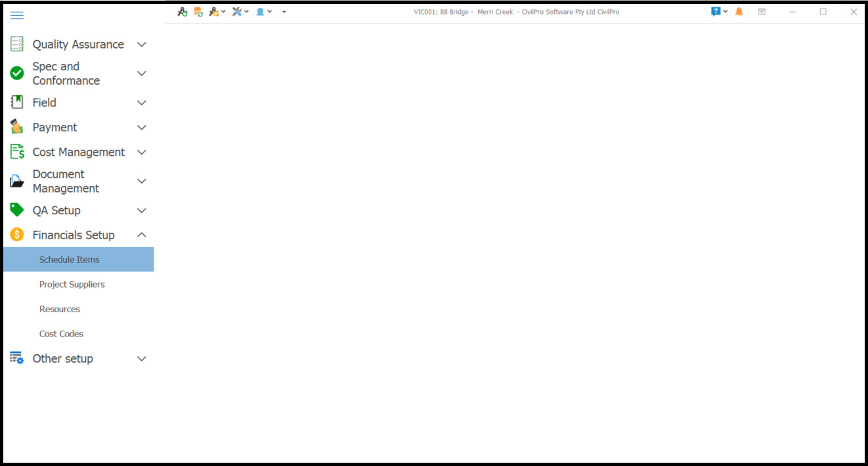
Task: Expand the Cost Management chevron
Action: click(x=141, y=152)
